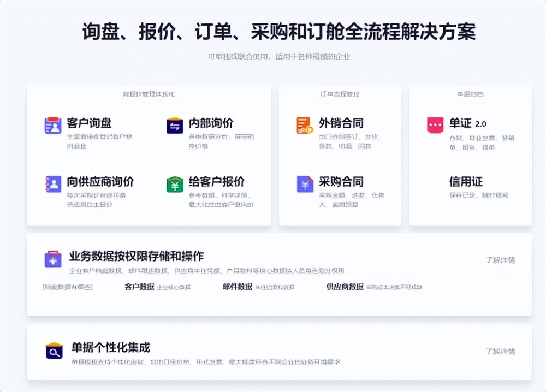Screen dimensions: 546x392
Task: Click the 业务数据 briefcase icon
Action: (52, 258)
